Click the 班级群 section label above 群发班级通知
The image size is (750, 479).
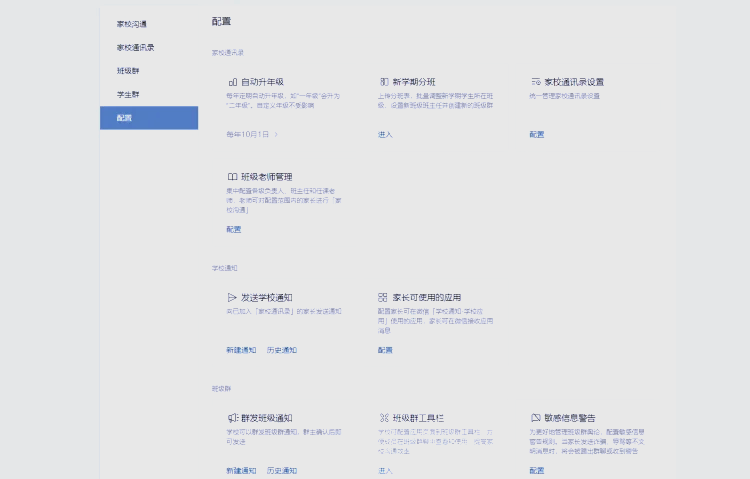click(221, 389)
